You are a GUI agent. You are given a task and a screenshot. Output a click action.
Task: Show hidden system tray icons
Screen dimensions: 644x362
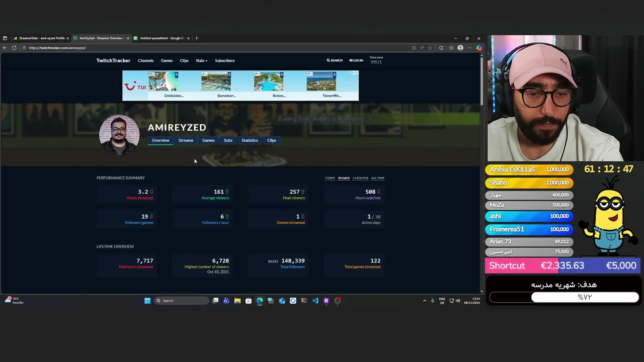click(424, 301)
